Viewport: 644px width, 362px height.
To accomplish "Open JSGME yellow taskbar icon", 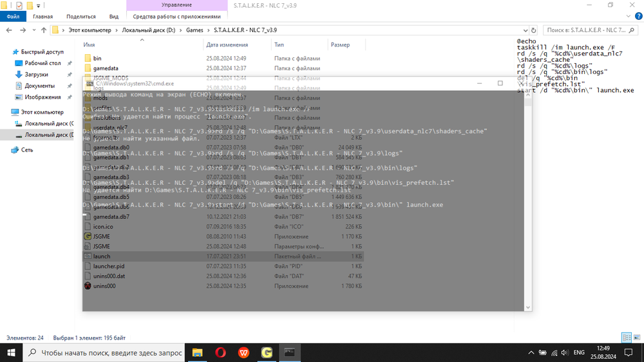I will click(267, 352).
